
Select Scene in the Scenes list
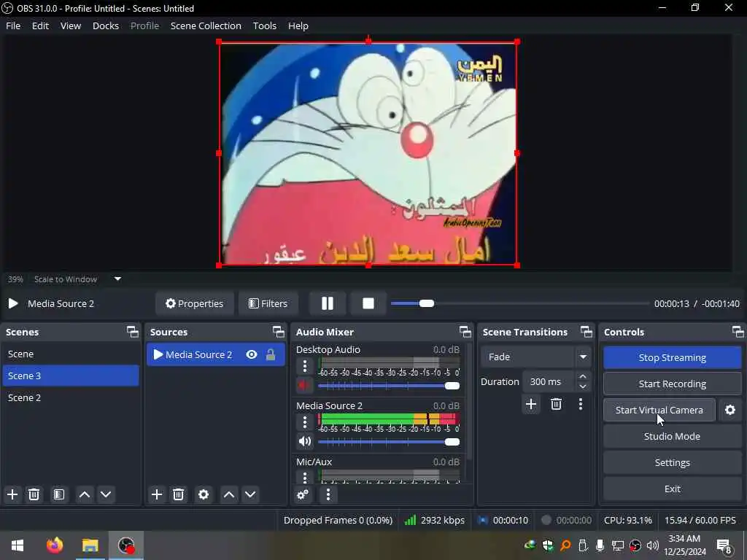[x=71, y=354]
